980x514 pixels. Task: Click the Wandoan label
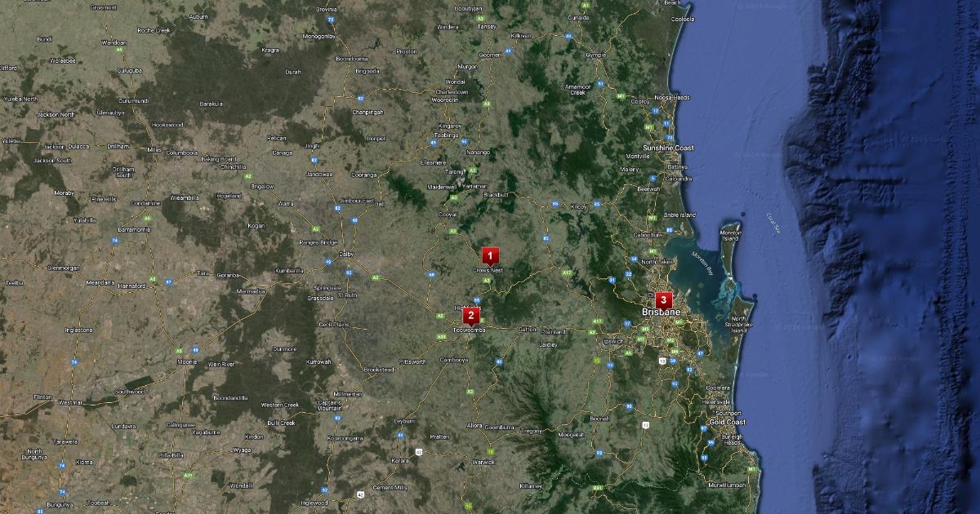(114, 42)
